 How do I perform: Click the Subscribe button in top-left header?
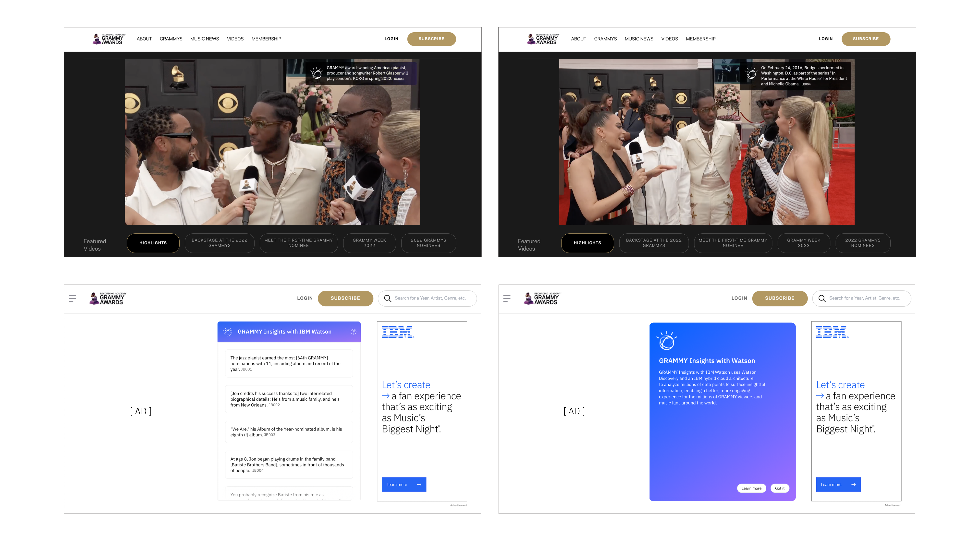[431, 39]
